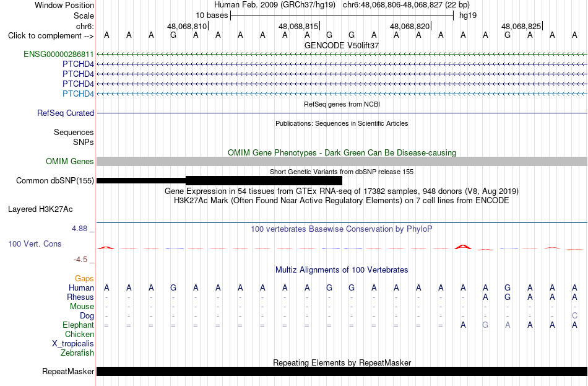Click the RepeatMasker track label
The image size is (588, 386).
point(68,371)
